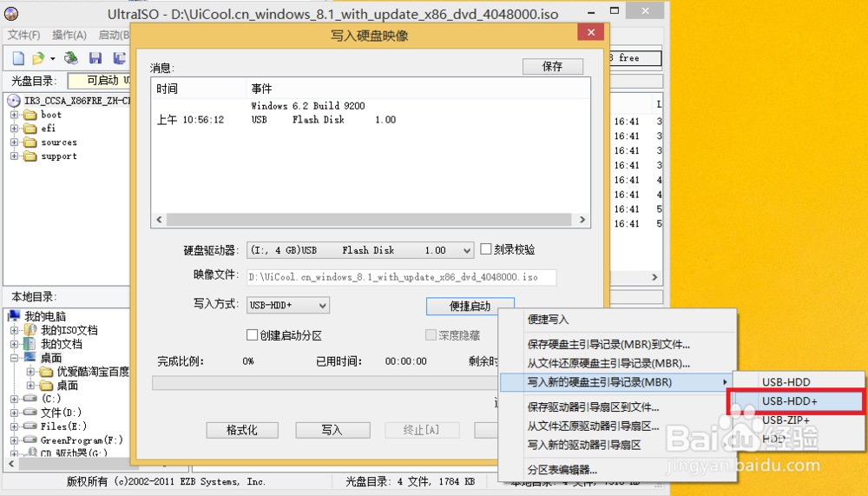This screenshot has height=496, width=868.
Task: Click the 终止[A] button
Action: (422, 430)
